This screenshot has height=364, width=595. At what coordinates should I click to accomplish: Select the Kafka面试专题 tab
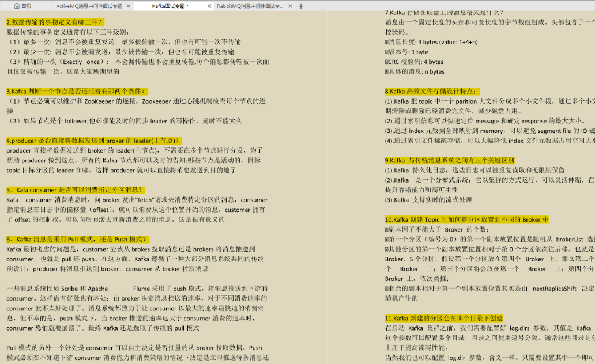click(170, 6)
